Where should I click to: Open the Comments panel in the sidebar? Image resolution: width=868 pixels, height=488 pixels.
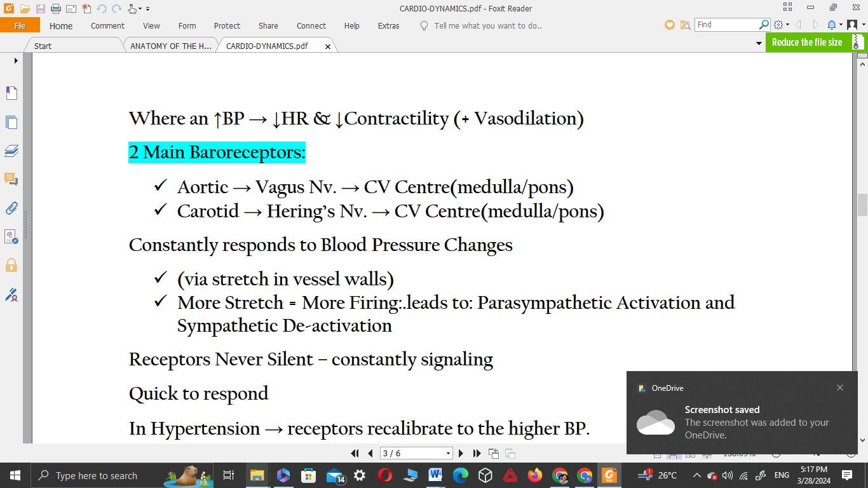pyautogui.click(x=11, y=179)
